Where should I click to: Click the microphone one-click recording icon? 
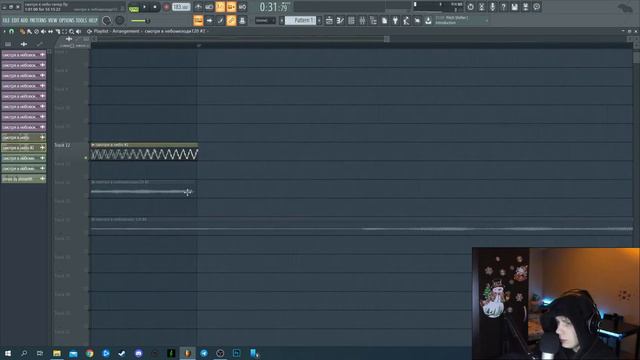point(493,7)
